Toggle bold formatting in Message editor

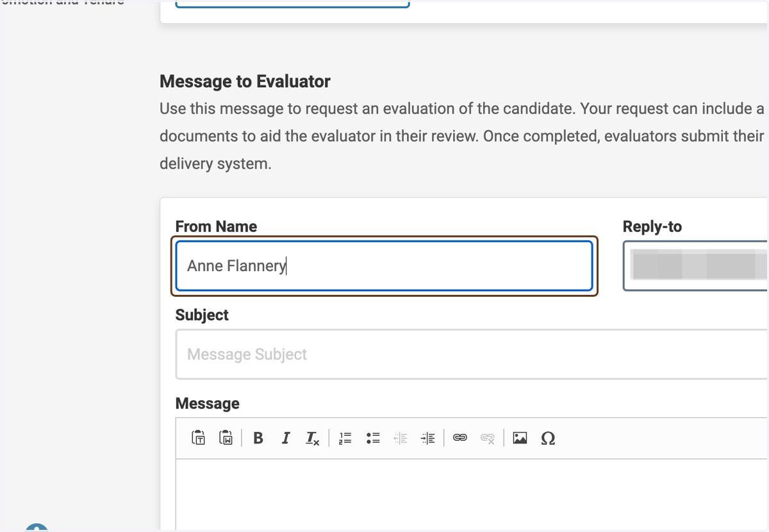coord(258,438)
